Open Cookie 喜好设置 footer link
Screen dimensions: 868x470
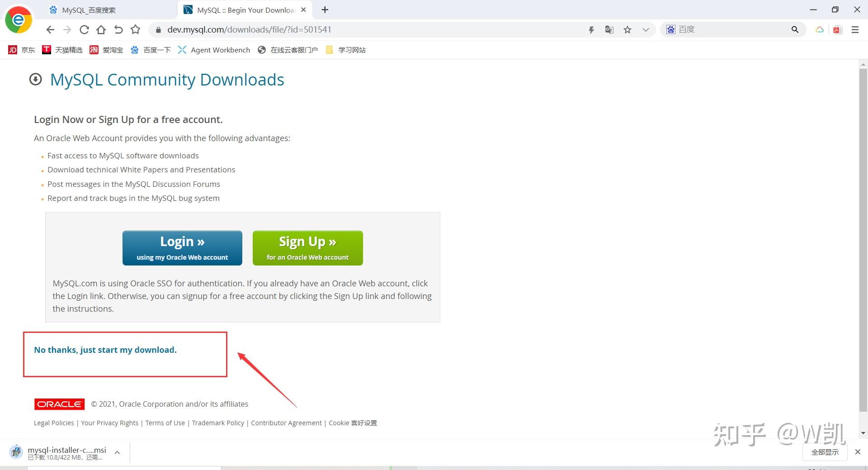pos(353,423)
